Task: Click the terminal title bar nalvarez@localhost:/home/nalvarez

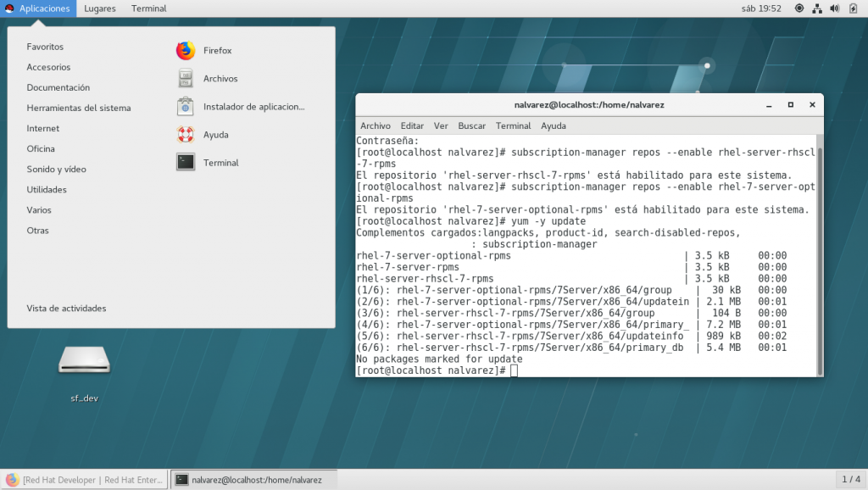Action: (589, 104)
